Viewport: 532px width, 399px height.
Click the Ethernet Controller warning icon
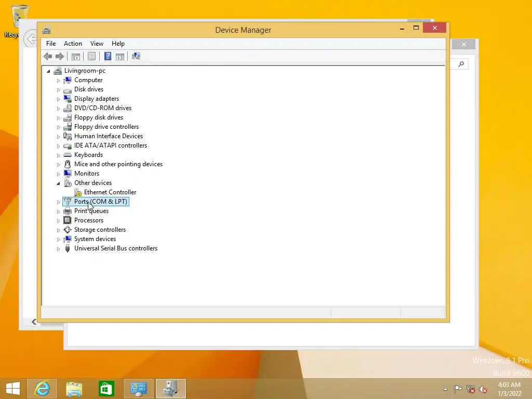click(x=78, y=192)
